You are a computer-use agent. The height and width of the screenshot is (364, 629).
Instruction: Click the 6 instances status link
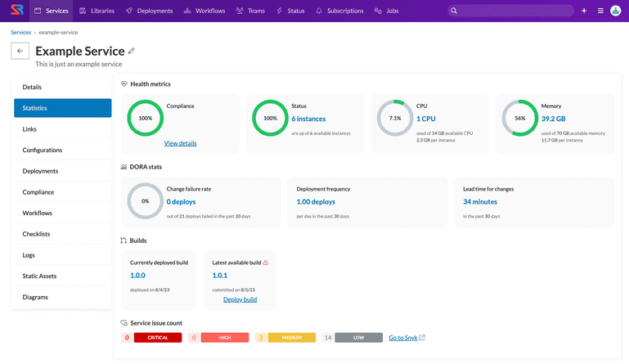308,119
